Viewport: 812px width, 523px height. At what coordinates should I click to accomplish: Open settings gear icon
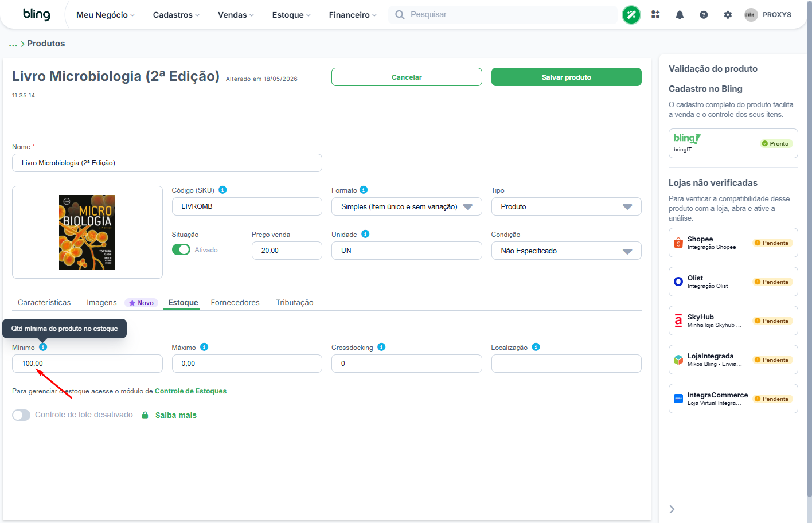click(728, 15)
